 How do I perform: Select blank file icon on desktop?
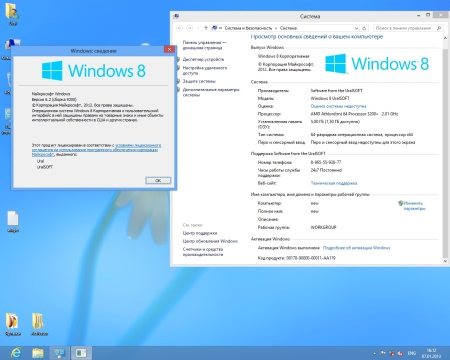(x=13, y=221)
